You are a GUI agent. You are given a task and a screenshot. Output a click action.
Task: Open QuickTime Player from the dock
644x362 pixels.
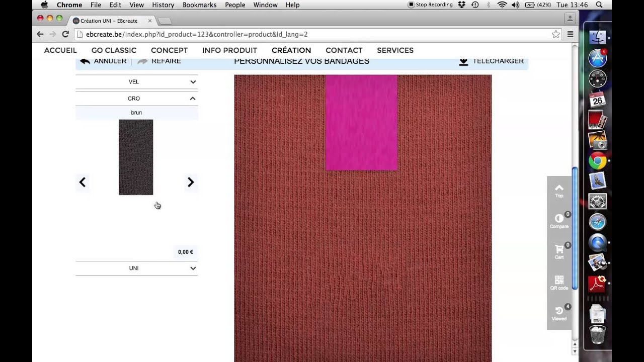(x=598, y=243)
